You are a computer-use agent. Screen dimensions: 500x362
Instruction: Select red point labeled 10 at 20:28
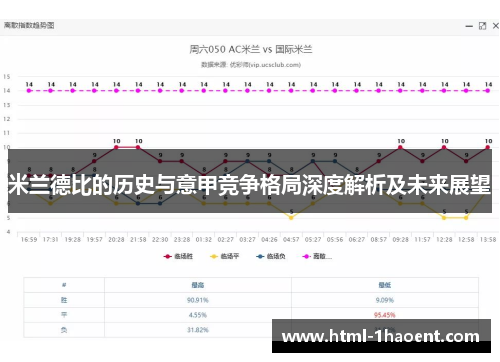(x=116, y=147)
